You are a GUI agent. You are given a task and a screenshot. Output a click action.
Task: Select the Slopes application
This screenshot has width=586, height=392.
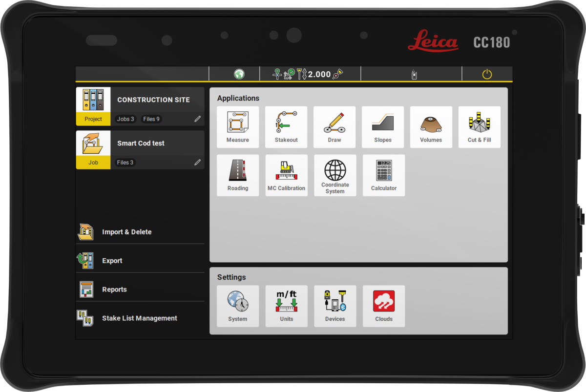tap(383, 126)
